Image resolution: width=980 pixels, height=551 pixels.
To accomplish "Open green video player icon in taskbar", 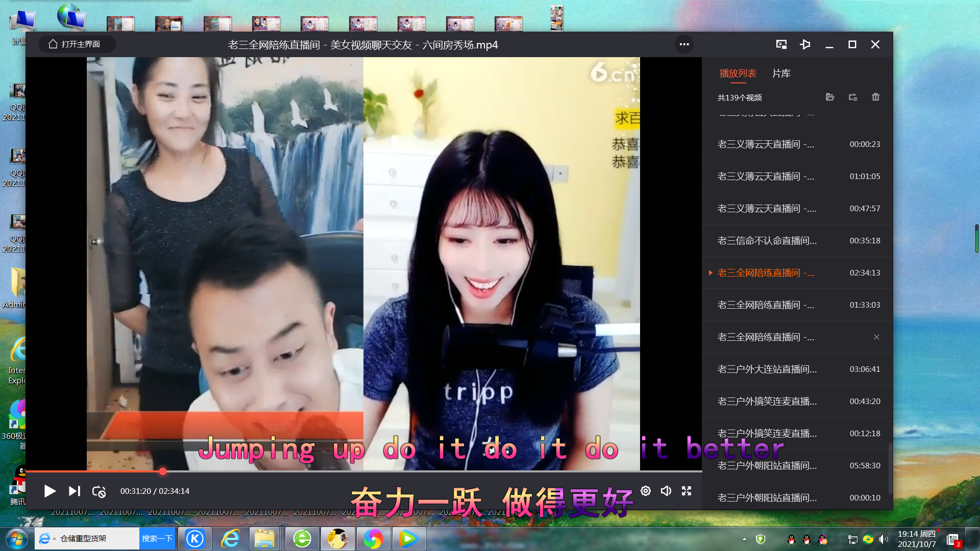I will [x=408, y=539].
